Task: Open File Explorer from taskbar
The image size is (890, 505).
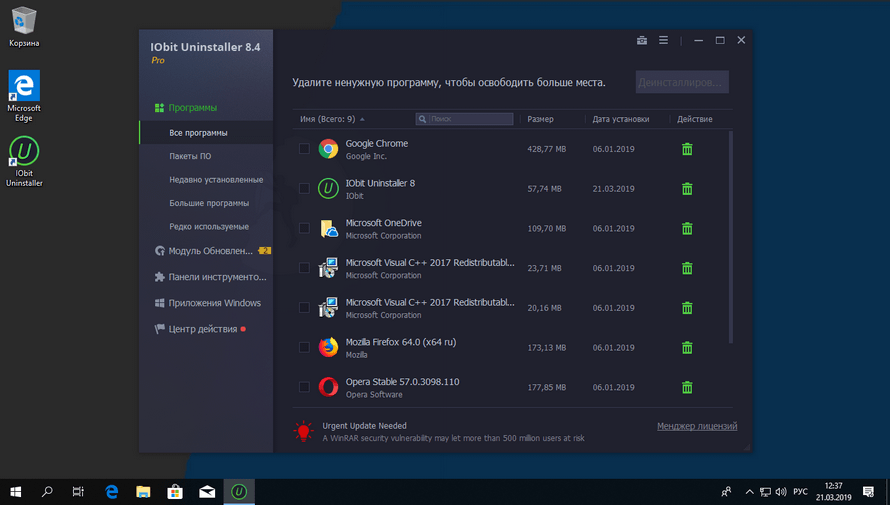Action: [x=143, y=491]
